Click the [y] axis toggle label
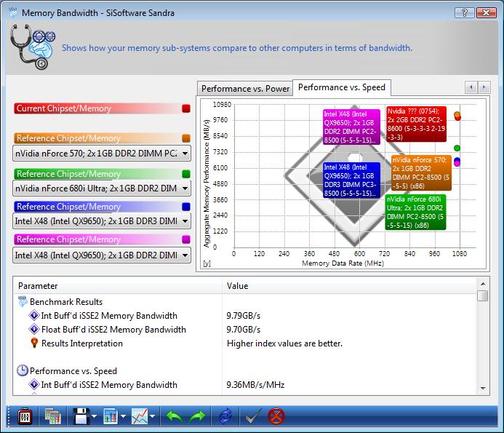The height and width of the screenshot is (433, 504). (207, 263)
